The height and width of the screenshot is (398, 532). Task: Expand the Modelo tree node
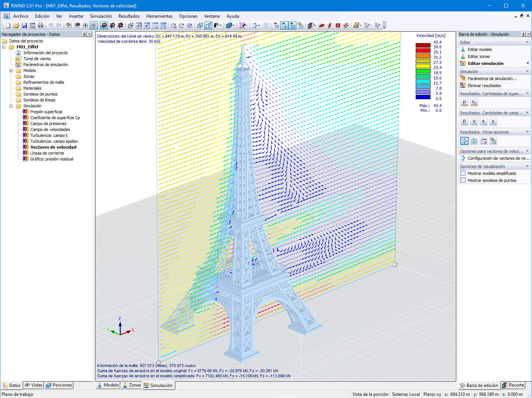(11, 70)
